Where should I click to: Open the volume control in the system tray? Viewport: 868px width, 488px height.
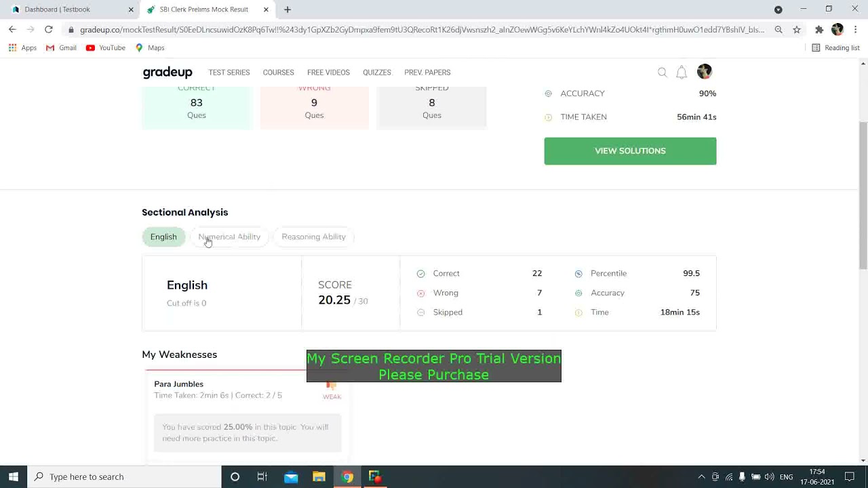coord(769,476)
